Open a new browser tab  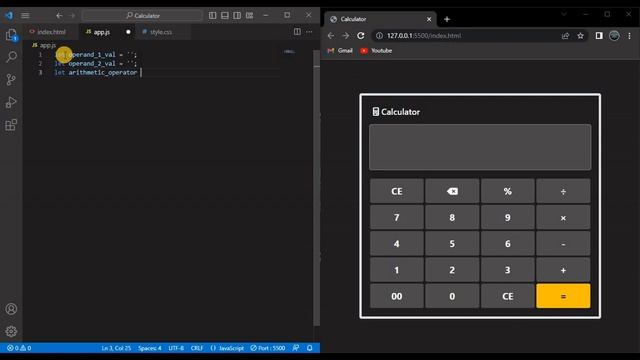(447, 19)
